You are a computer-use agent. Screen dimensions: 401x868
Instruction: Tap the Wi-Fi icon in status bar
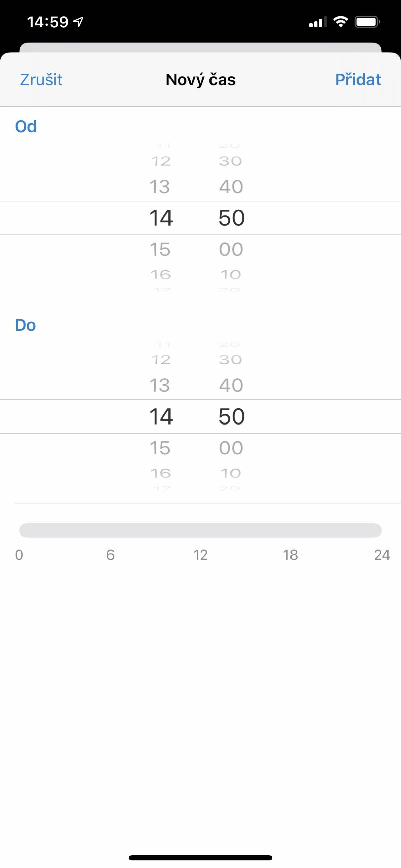tap(340, 22)
